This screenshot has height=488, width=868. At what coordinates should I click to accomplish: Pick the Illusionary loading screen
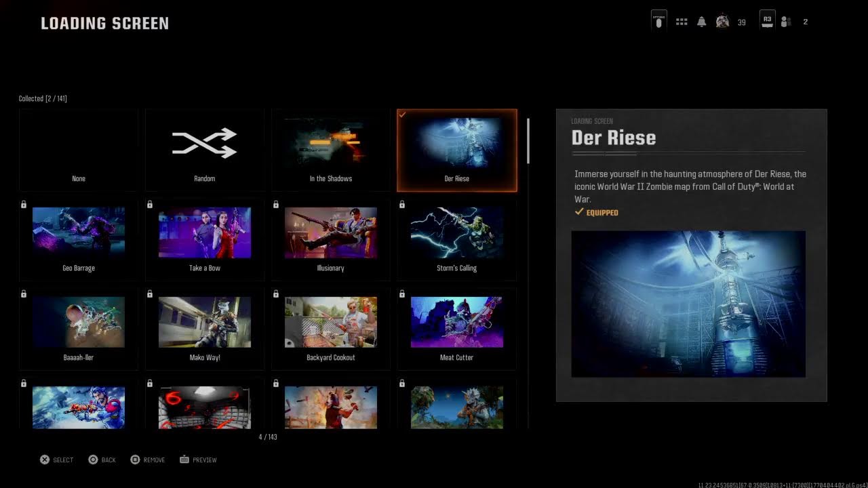(x=331, y=240)
